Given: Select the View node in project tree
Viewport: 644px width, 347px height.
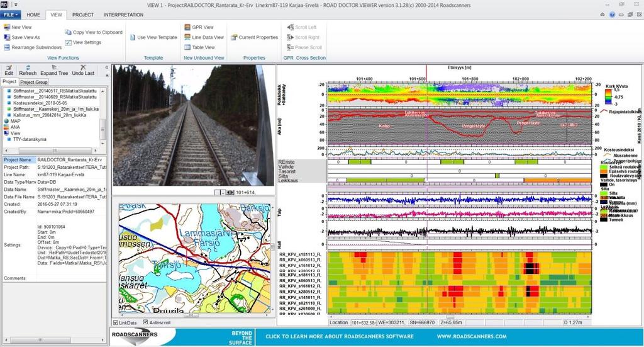Looking at the screenshot, I should (12, 134).
